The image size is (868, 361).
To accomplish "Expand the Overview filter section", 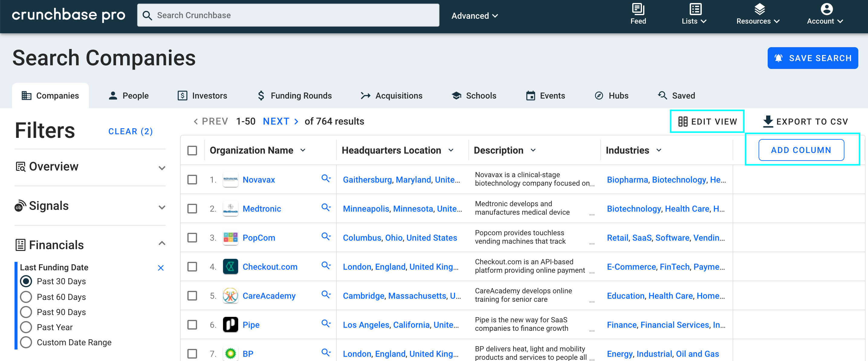I will (162, 167).
